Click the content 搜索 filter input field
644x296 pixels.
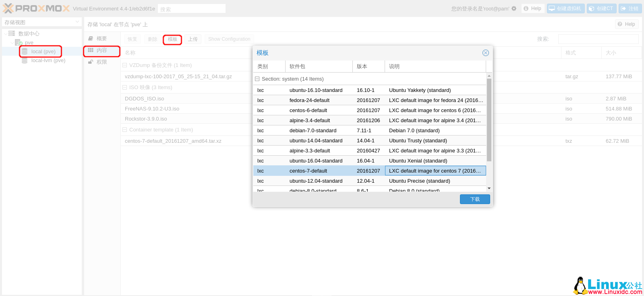tap(598, 39)
